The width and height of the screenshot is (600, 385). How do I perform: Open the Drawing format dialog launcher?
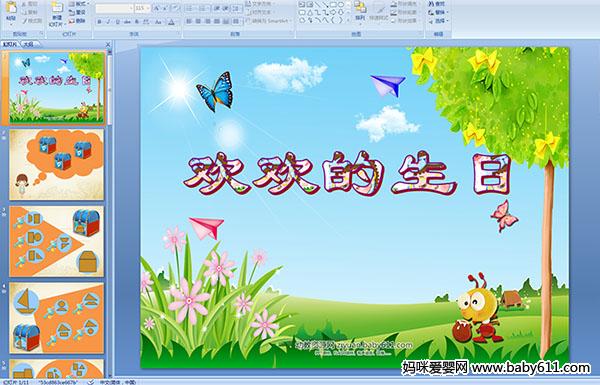pyautogui.click(x=421, y=34)
